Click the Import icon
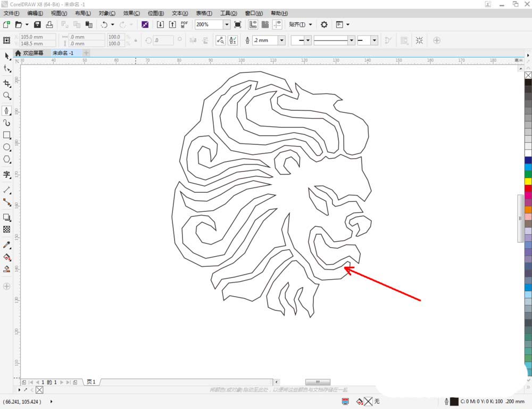This screenshot has height=409, width=532. 160,24
